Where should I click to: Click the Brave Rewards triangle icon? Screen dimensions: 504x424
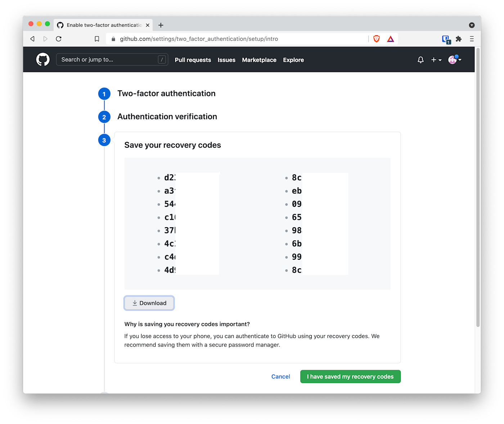pos(391,39)
